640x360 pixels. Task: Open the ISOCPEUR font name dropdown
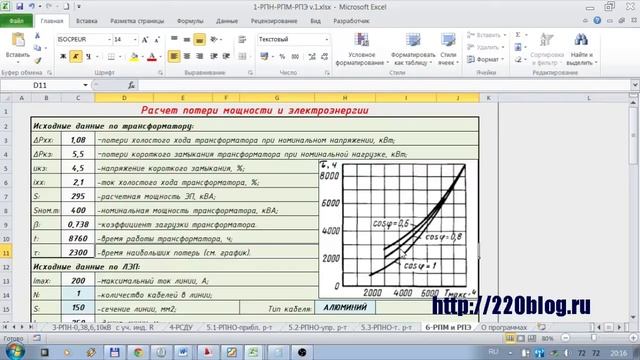109,40
